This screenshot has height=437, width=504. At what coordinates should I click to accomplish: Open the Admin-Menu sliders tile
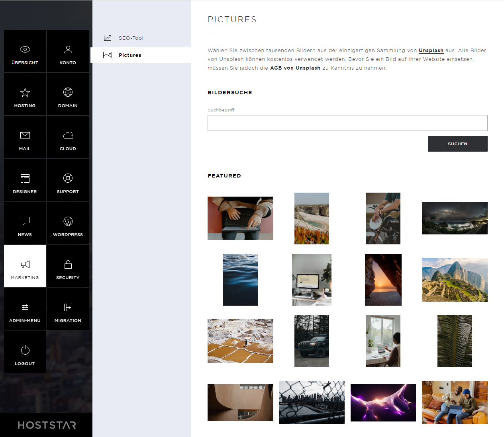tap(25, 309)
